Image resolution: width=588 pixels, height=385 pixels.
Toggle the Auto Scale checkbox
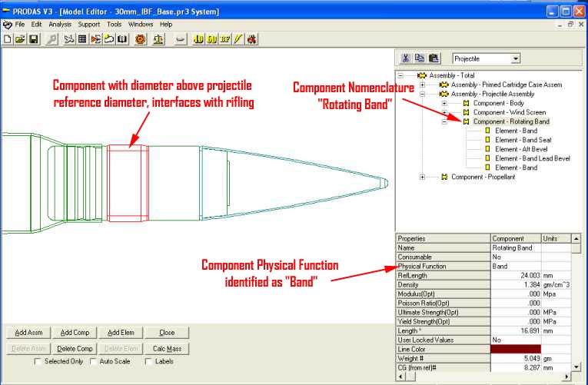tap(95, 361)
